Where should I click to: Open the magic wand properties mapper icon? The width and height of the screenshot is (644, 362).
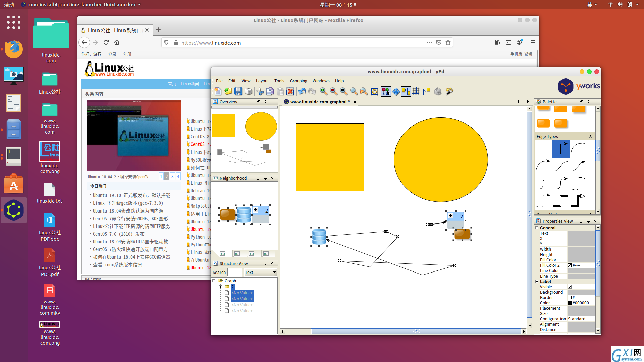pos(450,91)
